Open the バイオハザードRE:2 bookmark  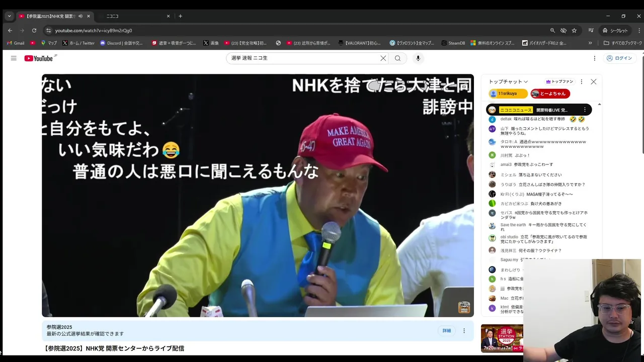545,43
